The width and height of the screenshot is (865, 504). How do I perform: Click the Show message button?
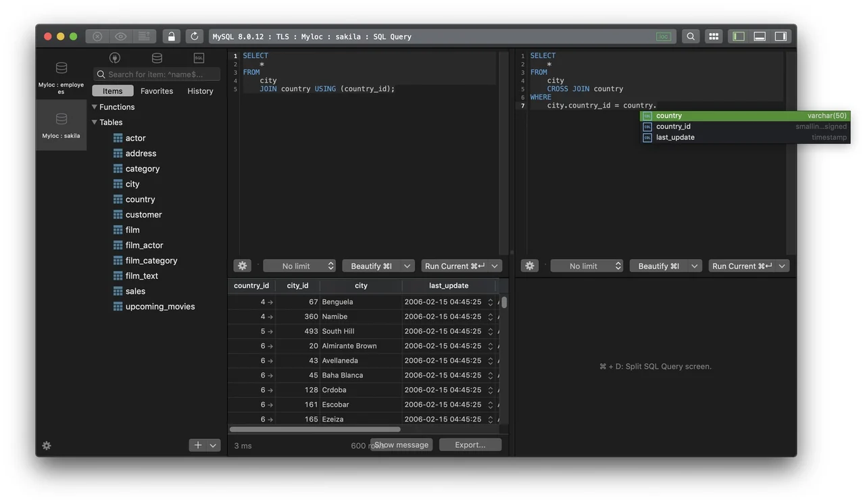click(x=401, y=445)
